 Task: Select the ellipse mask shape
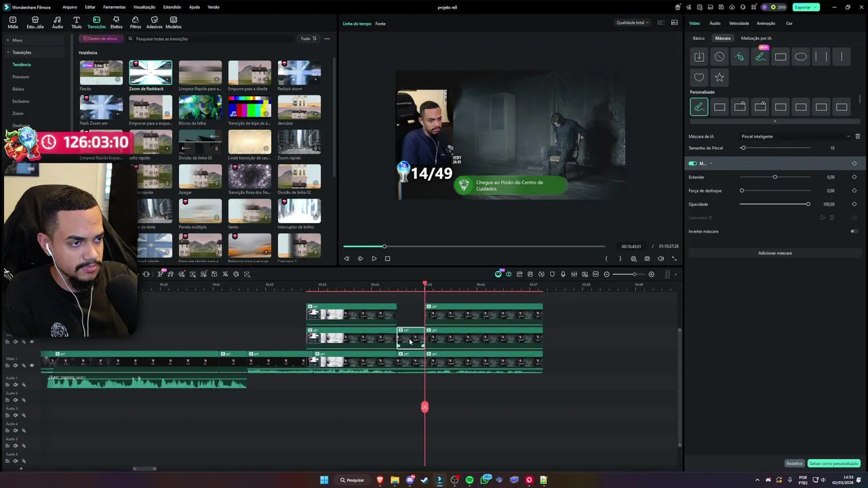(801, 57)
